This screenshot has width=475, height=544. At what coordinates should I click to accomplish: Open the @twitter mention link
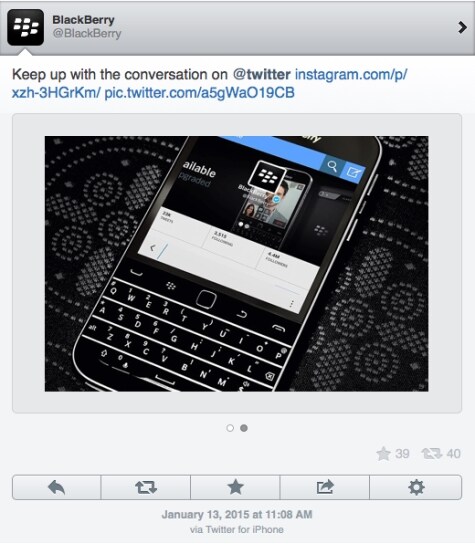[x=262, y=74]
